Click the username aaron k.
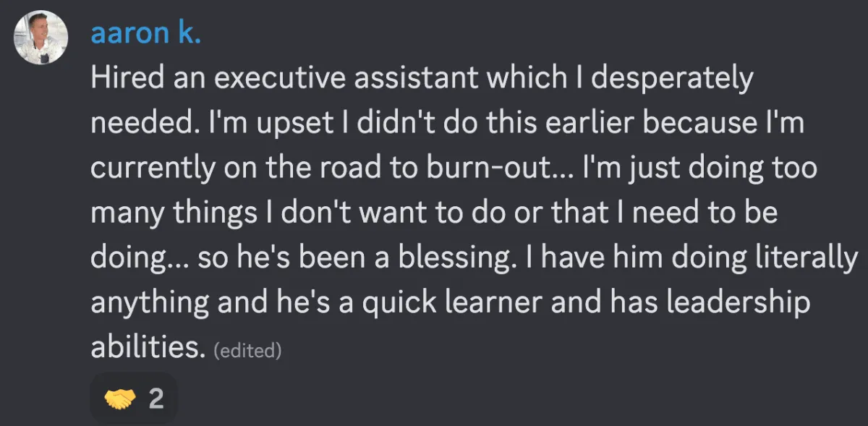The image size is (868, 426). click(145, 33)
